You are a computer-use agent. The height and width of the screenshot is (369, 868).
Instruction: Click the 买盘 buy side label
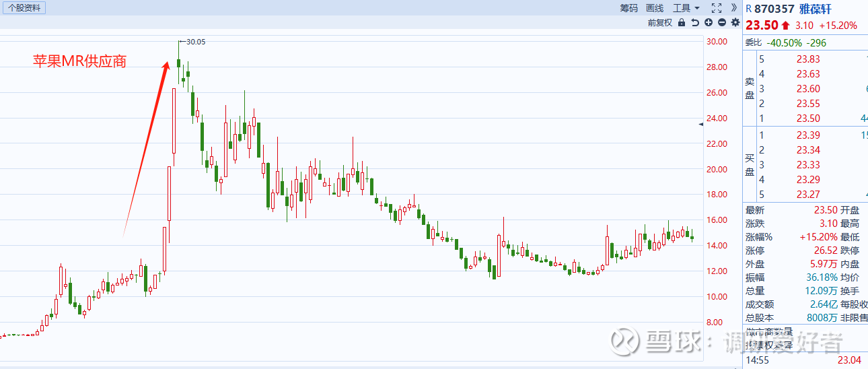point(750,165)
